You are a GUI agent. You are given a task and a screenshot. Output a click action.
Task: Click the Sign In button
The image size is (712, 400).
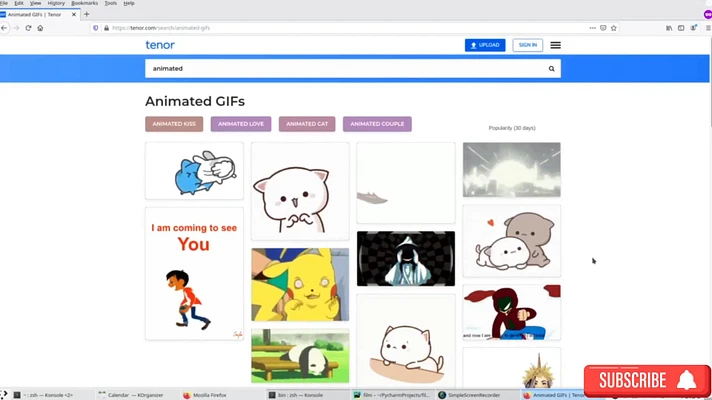[x=528, y=45]
